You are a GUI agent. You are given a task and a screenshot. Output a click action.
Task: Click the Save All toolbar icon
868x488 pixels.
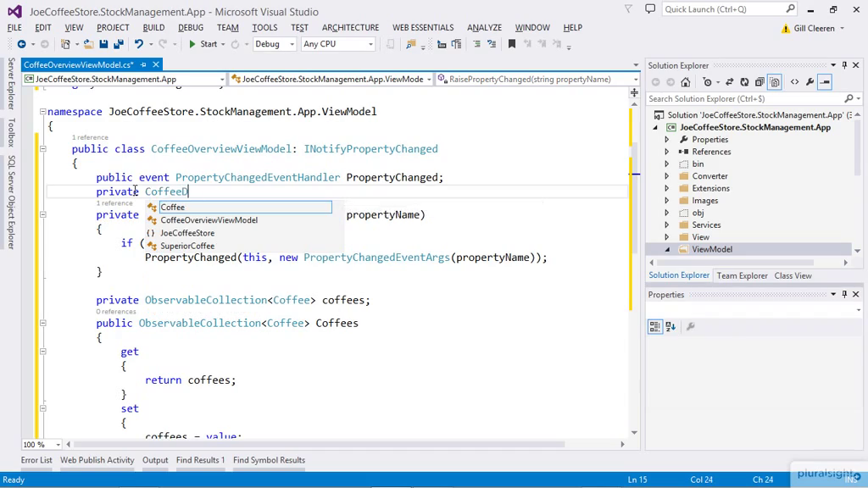point(119,44)
